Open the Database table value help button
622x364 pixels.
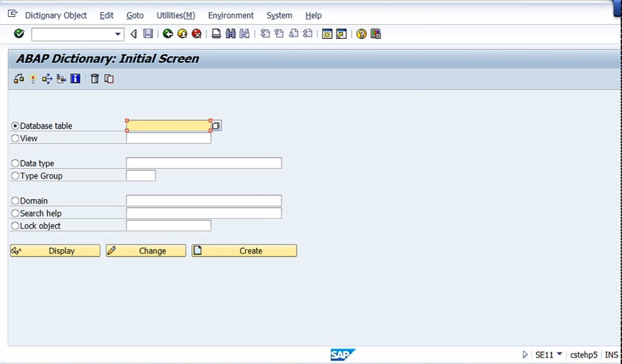pos(216,126)
